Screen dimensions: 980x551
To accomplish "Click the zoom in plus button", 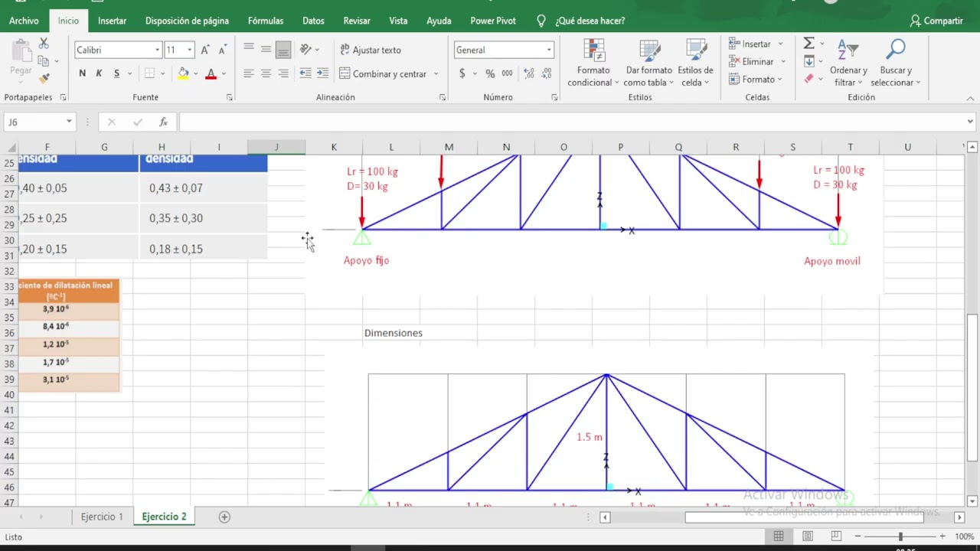I will point(942,536).
